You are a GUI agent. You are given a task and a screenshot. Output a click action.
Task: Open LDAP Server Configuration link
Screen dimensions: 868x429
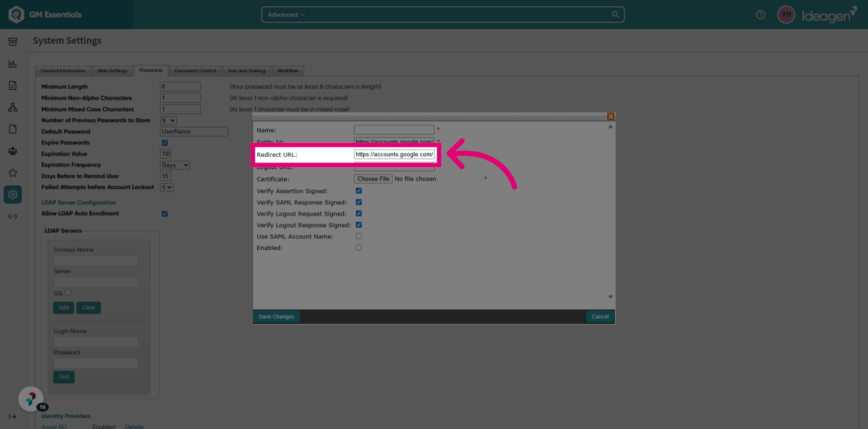(x=79, y=202)
